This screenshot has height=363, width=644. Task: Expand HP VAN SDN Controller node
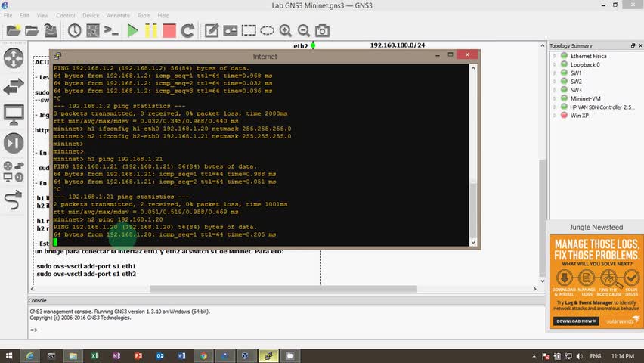(555, 107)
